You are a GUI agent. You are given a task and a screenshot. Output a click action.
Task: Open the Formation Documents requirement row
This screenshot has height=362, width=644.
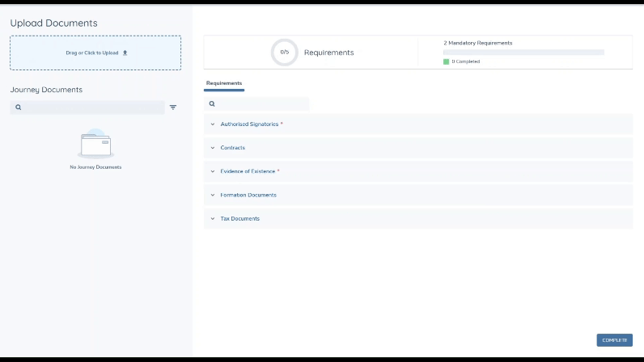(248, 195)
